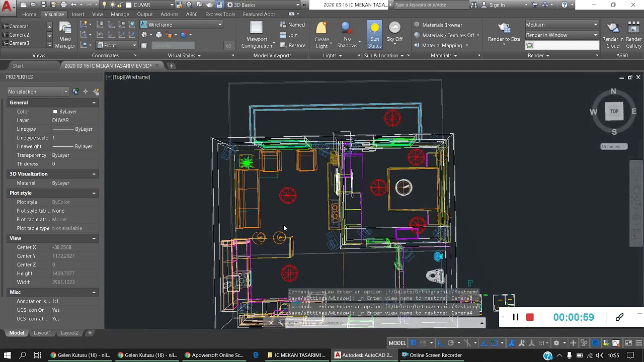This screenshot has height=362, width=644.
Task: Collapse the 3D Visualization section
Action: click(94, 174)
